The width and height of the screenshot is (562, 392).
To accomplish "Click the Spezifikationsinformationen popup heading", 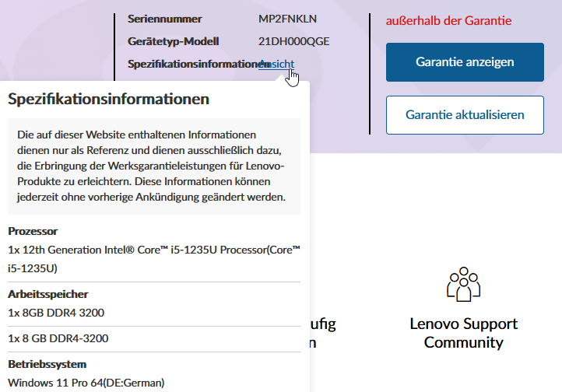I will (x=109, y=99).
